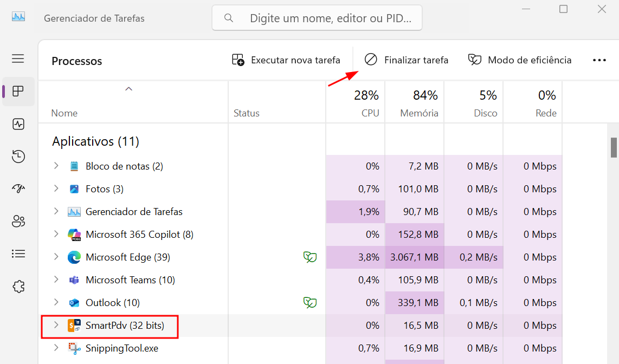
Task: Select the Microsoft 365 Copilot (8) row name
Action: [x=139, y=235]
